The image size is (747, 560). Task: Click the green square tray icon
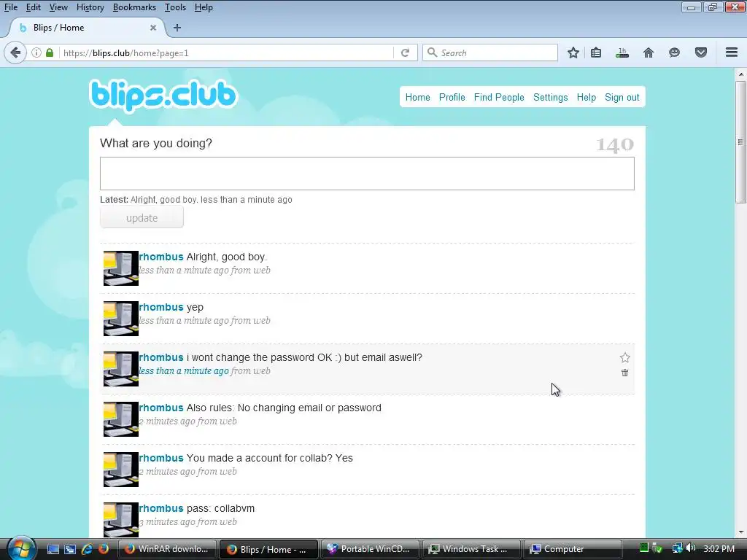[643, 547]
